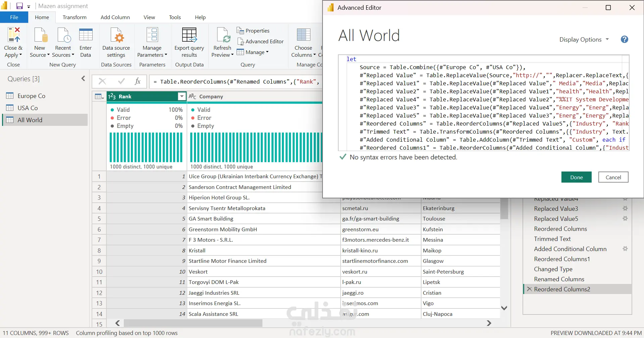Collapse the Queries pane
The height and width of the screenshot is (338, 644).
[x=83, y=79]
